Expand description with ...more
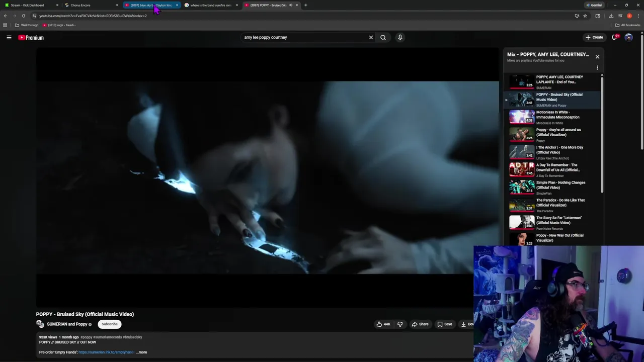The height and width of the screenshot is (362, 644). 141,352
